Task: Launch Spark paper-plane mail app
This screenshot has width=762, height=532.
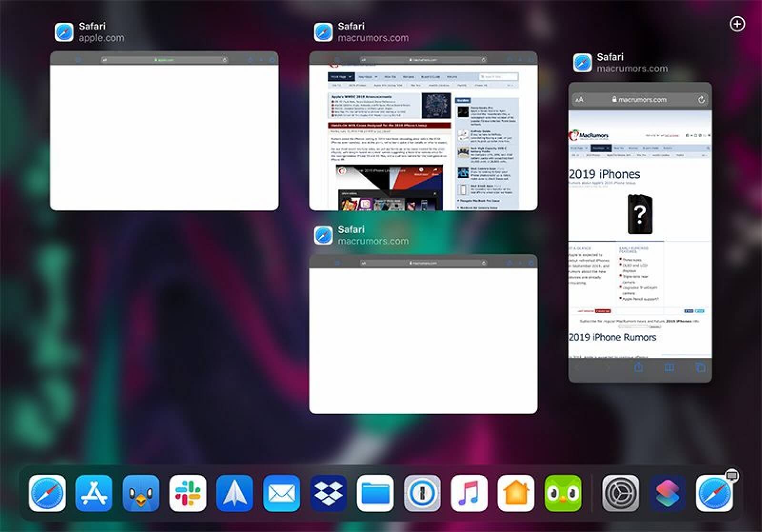Action: [x=235, y=493]
